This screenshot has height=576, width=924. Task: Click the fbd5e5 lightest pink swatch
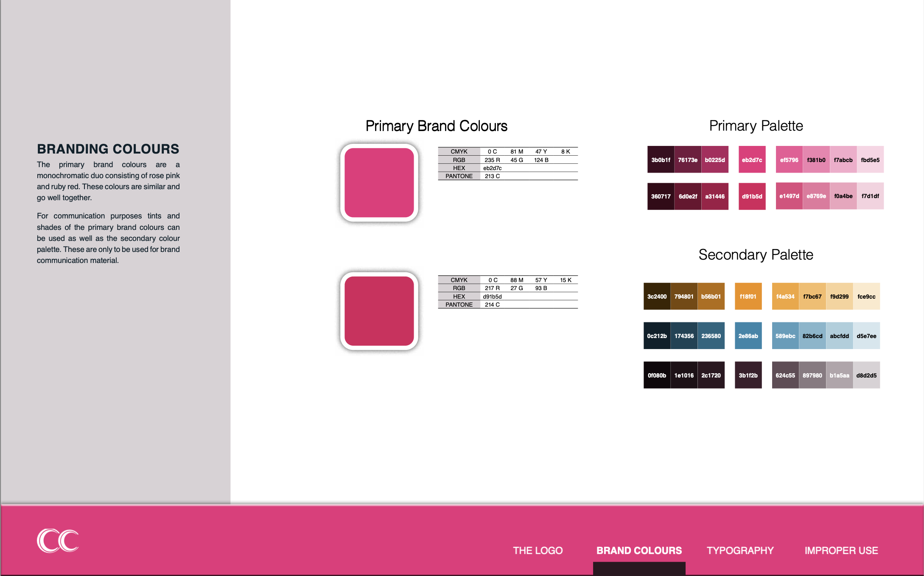click(870, 160)
